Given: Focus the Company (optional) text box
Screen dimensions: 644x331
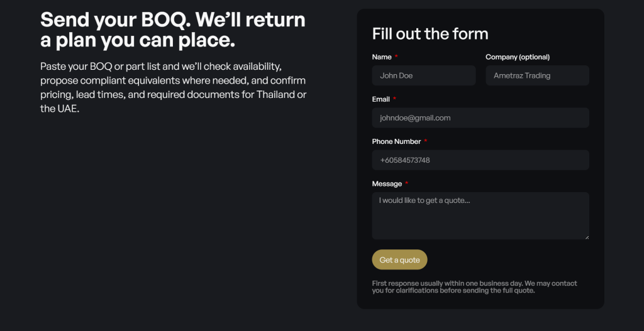Looking at the screenshot, I should pos(537,75).
